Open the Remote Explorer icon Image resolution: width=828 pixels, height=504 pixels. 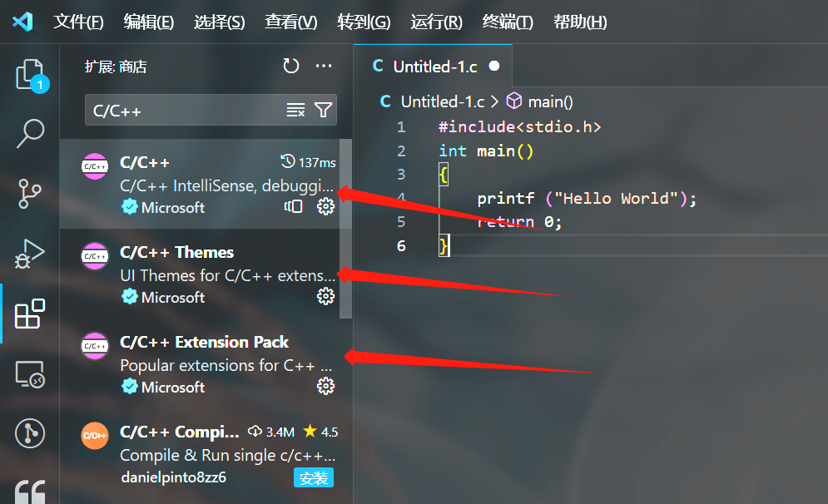(31, 374)
